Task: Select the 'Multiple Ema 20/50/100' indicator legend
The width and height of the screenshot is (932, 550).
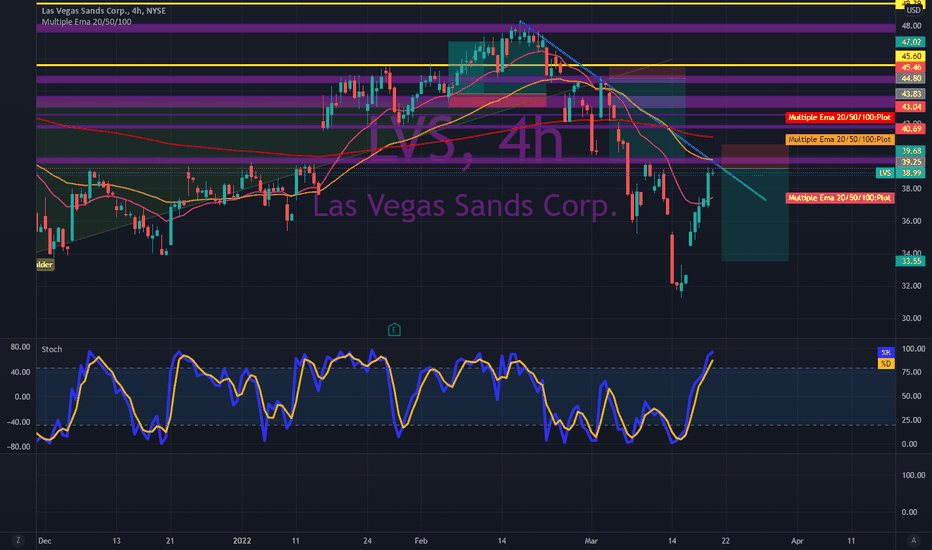Action: pyautogui.click(x=87, y=22)
